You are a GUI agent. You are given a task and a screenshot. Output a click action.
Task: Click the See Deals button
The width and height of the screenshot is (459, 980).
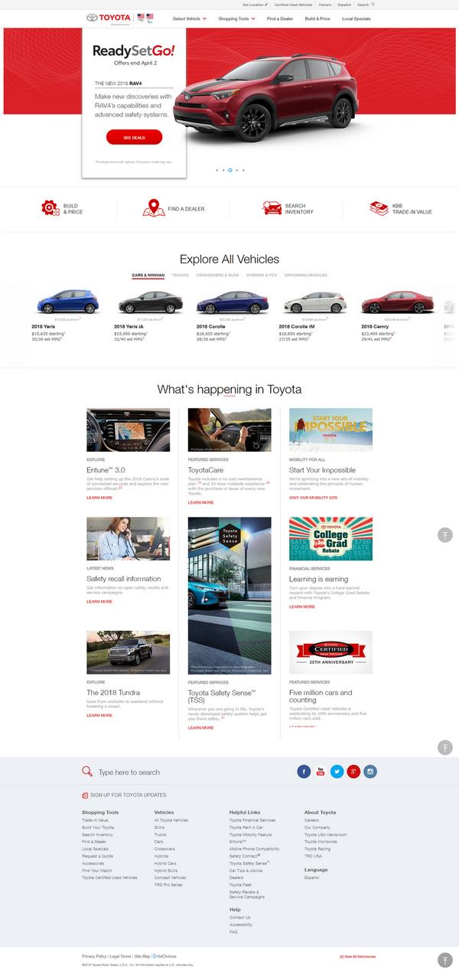pyautogui.click(x=134, y=137)
